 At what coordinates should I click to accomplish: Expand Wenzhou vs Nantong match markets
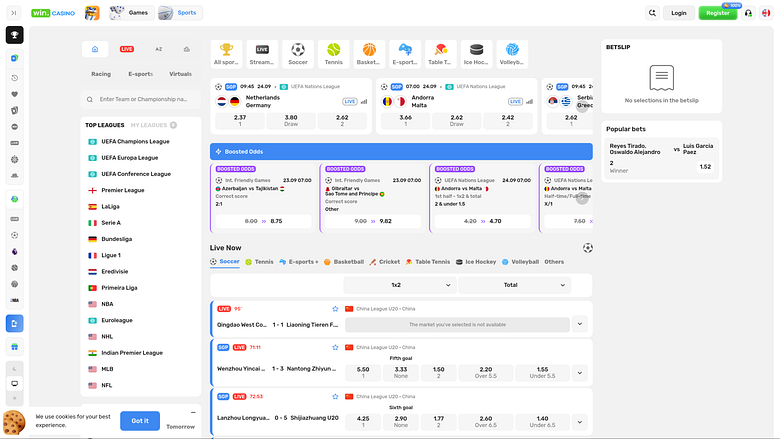point(580,373)
